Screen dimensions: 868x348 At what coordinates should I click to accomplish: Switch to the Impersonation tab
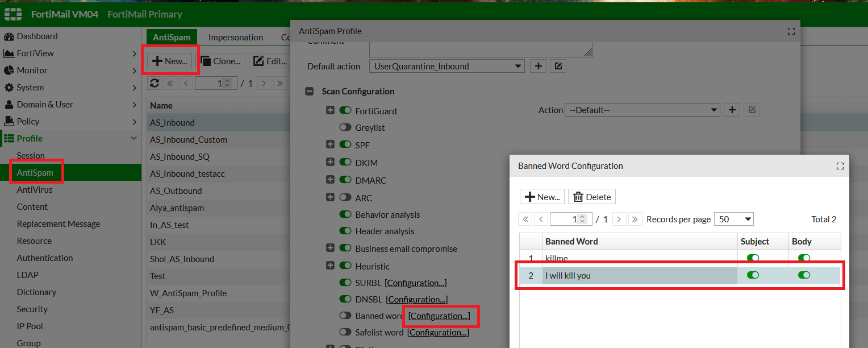coord(236,37)
